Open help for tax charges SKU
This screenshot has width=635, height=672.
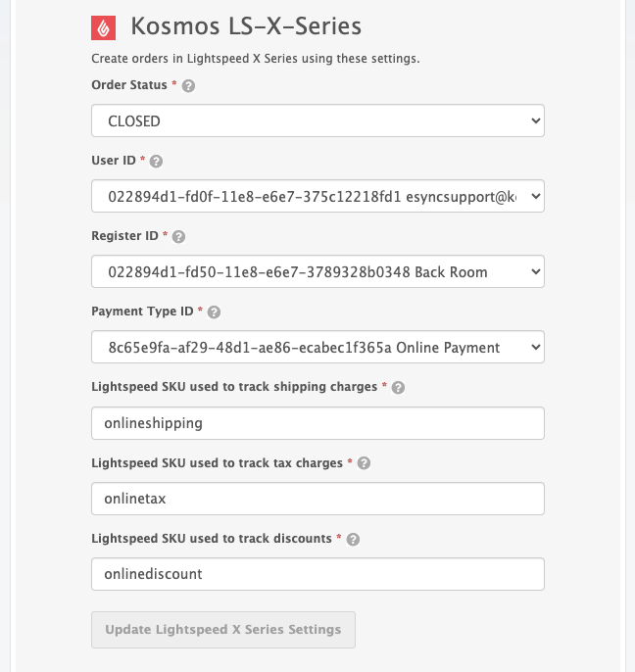click(364, 462)
